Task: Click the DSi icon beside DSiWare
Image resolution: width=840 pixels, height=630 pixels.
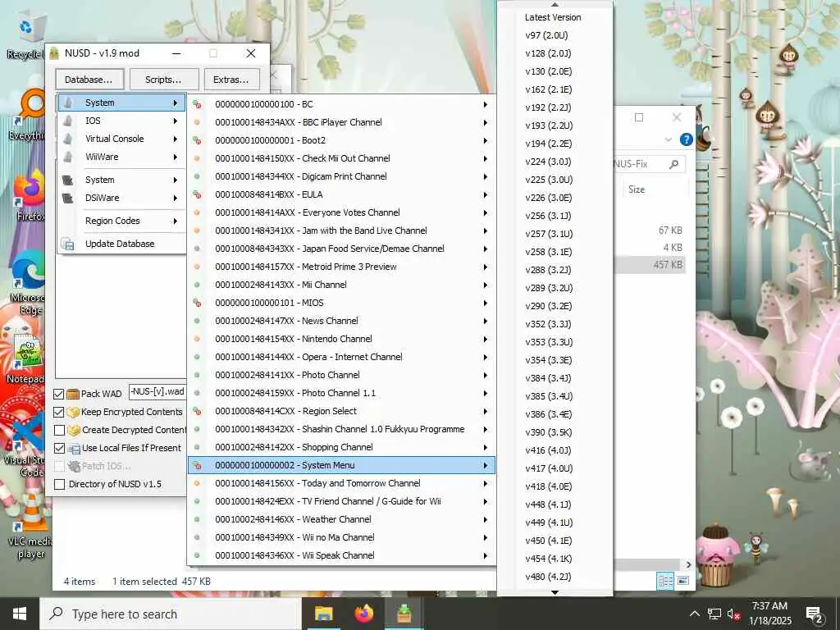Action: [68, 199]
